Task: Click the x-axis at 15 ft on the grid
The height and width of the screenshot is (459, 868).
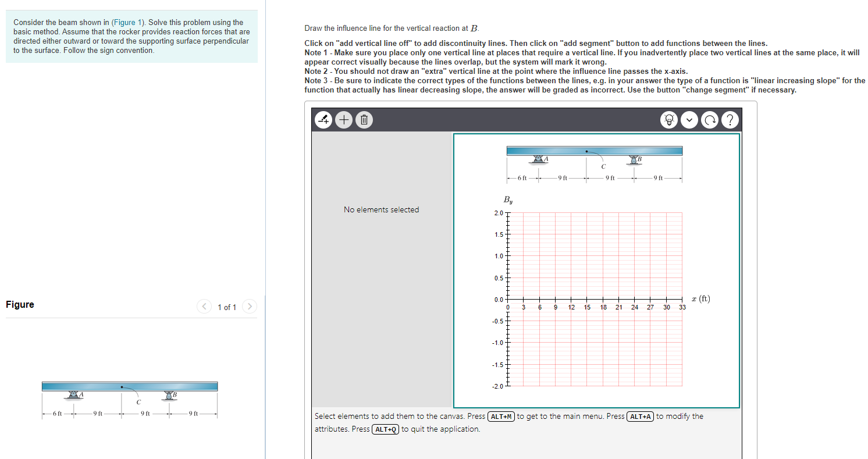Action: point(587,300)
